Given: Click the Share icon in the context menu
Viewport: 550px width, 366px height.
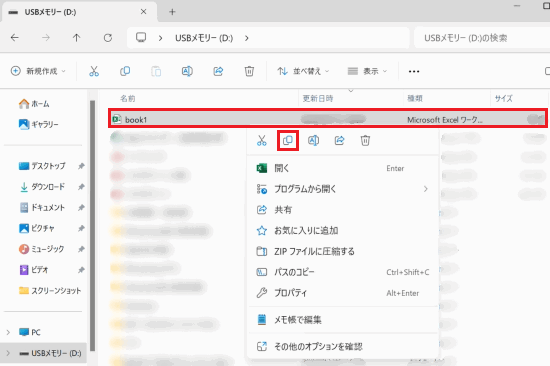Looking at the screenshot, I should pos(339,140).
